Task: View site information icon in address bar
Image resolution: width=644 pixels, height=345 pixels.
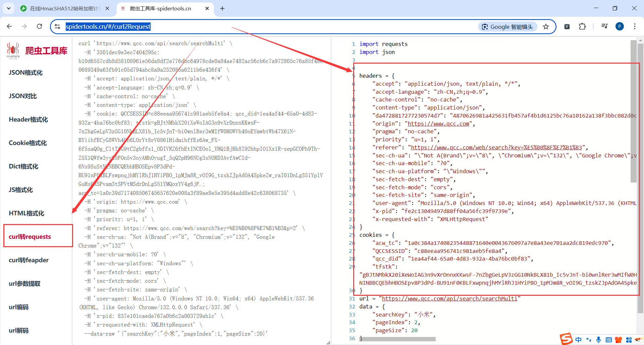Action: (x=57, y=26)
